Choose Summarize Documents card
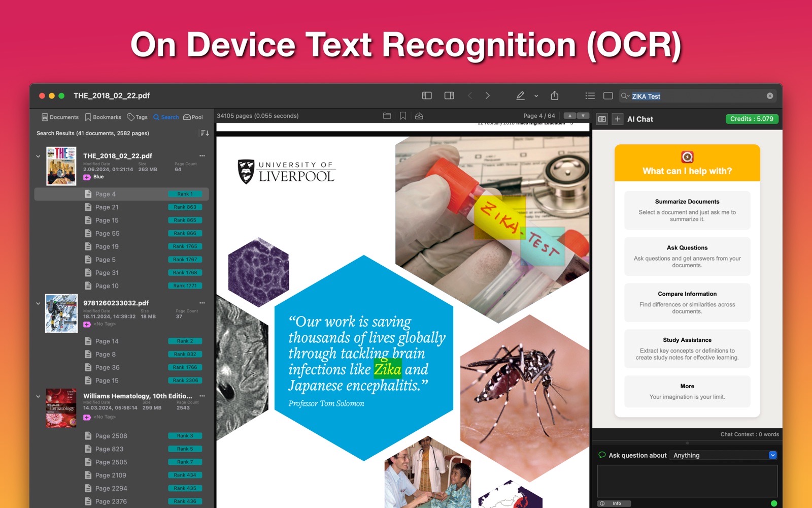The width and height of the screenshot is (812, 508). click(687, 210)
